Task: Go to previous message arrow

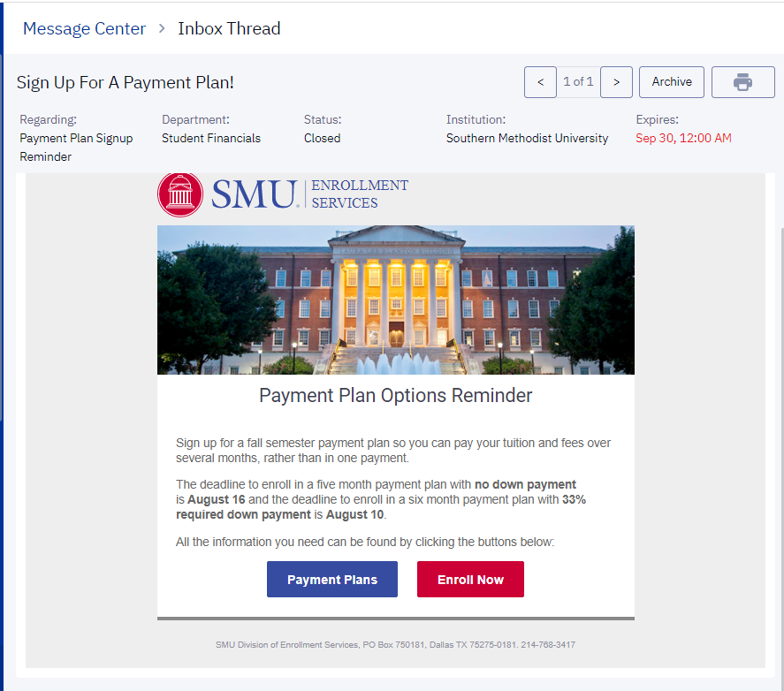Action: coord(540,82)
